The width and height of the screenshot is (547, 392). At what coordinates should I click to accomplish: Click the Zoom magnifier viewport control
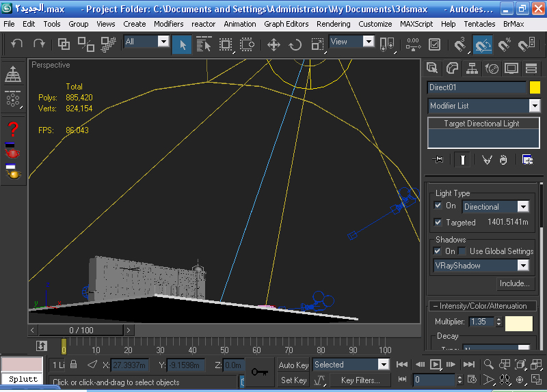[x=489, y=365]
